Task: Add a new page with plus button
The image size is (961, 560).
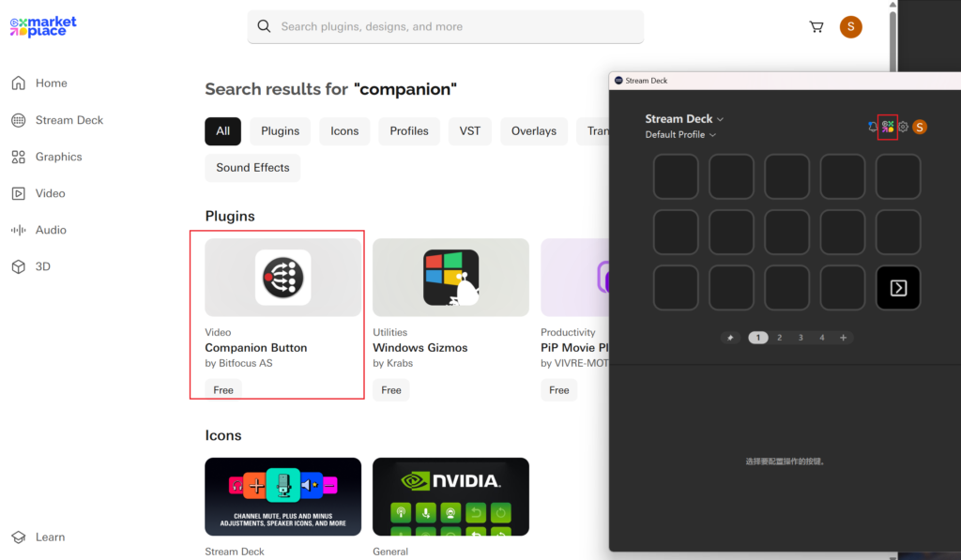Action: coord(843,338)
